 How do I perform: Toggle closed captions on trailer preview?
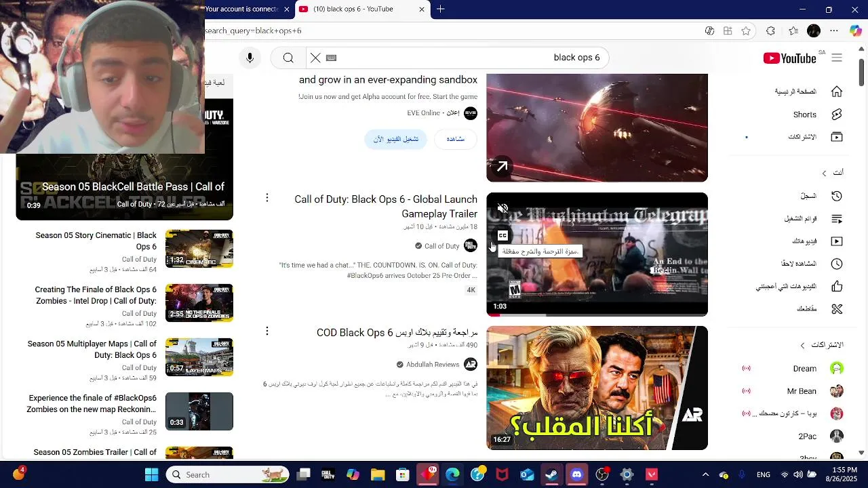click(x=502, y=236)
